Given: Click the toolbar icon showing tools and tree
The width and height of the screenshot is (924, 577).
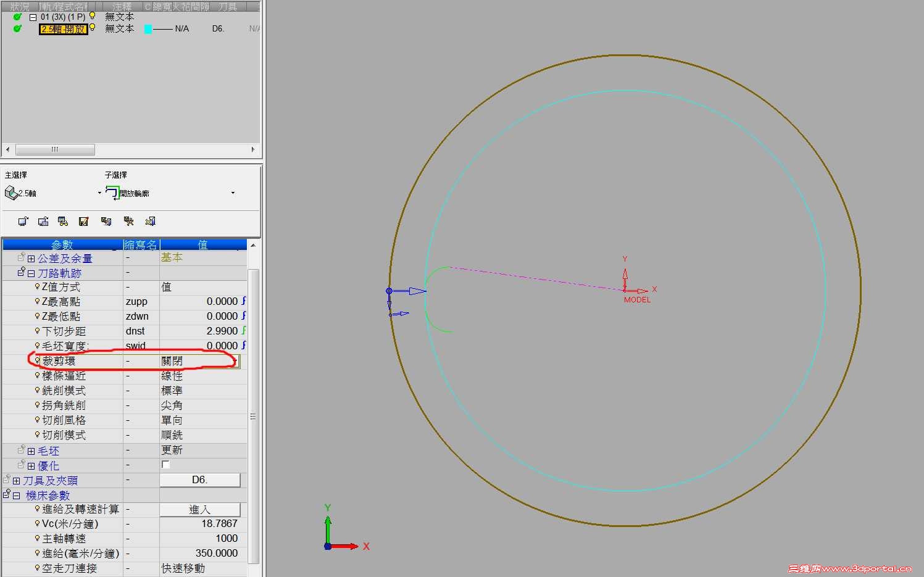Looking at the screenshot, I should [128, 221].
